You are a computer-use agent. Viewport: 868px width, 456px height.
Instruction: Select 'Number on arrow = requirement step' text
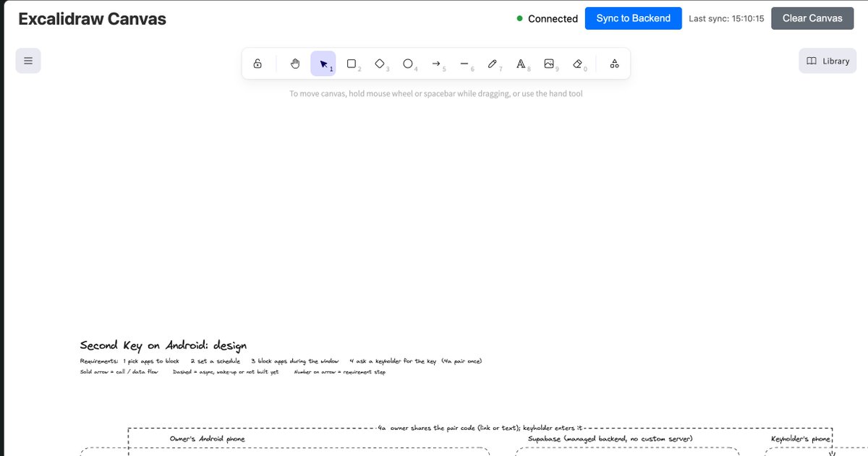(x=339, y=372)
